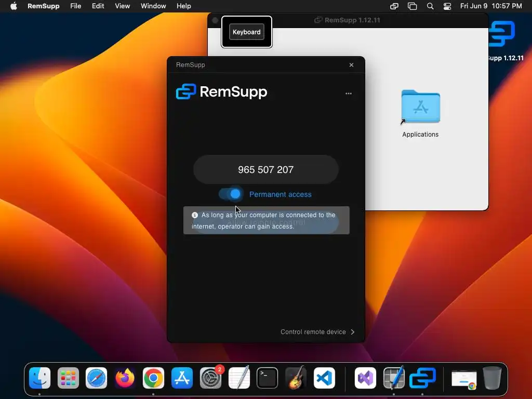532x399 pixels.
Task: Click Control remote device link
Action: click(x=313, y=332)
